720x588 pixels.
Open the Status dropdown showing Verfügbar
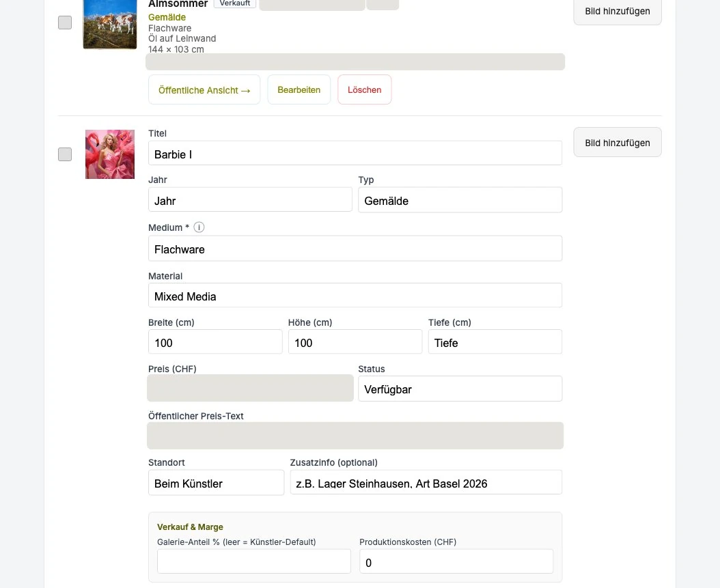[x=460, y=389]
